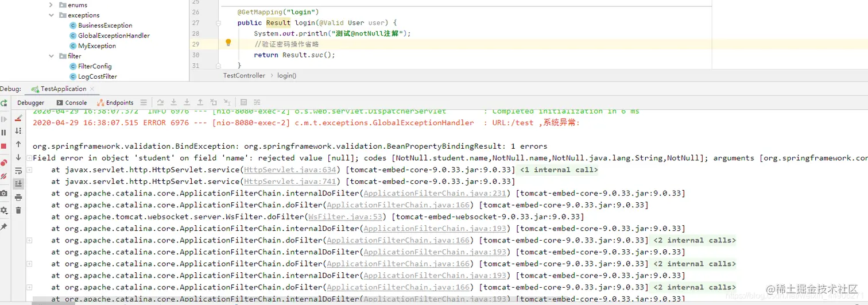Click the @GetMapping("login") annotation text
868x305 pixels.
click(x=278, y=12)
